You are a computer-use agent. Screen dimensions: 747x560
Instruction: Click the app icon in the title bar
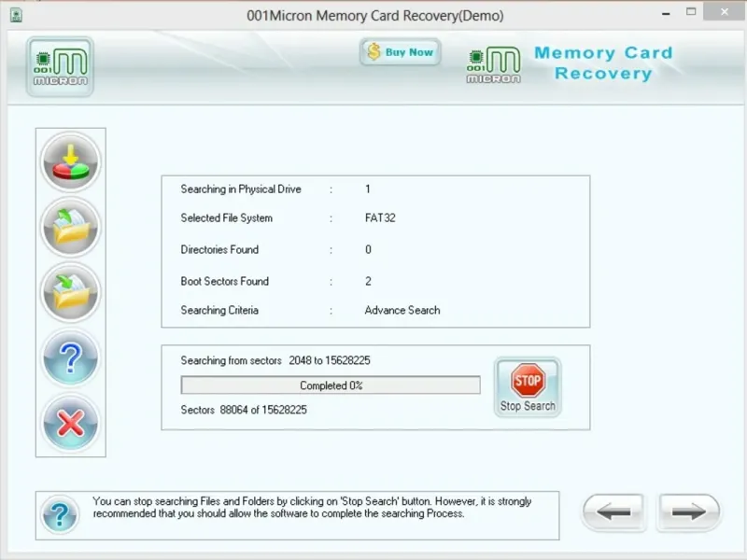click(16, 15)
